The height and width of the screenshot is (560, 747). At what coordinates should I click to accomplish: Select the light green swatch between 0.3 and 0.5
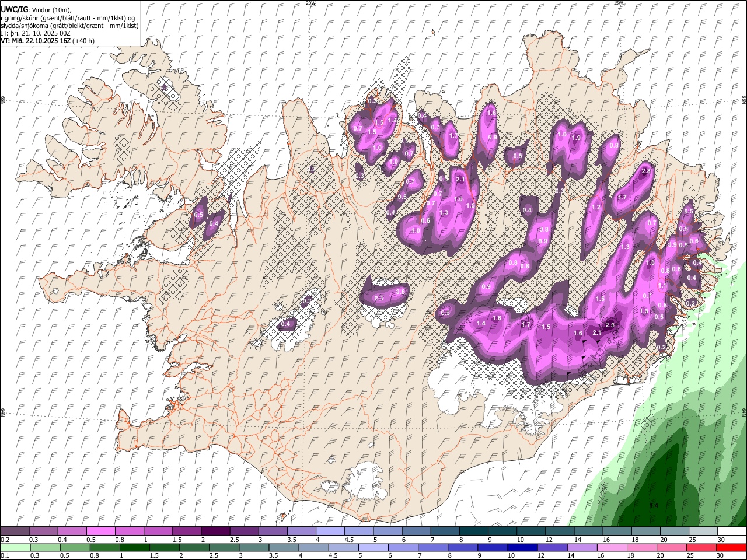pyautogui.click(x=44, y=548)
